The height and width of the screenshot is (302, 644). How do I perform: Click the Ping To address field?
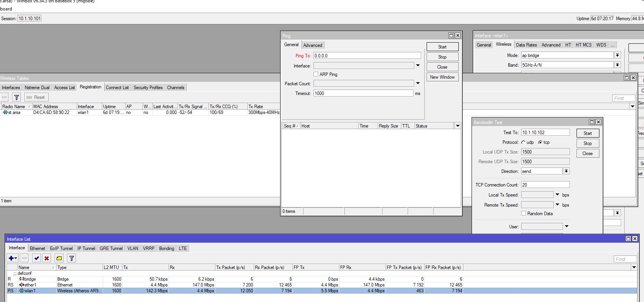(x=367, y=55)
